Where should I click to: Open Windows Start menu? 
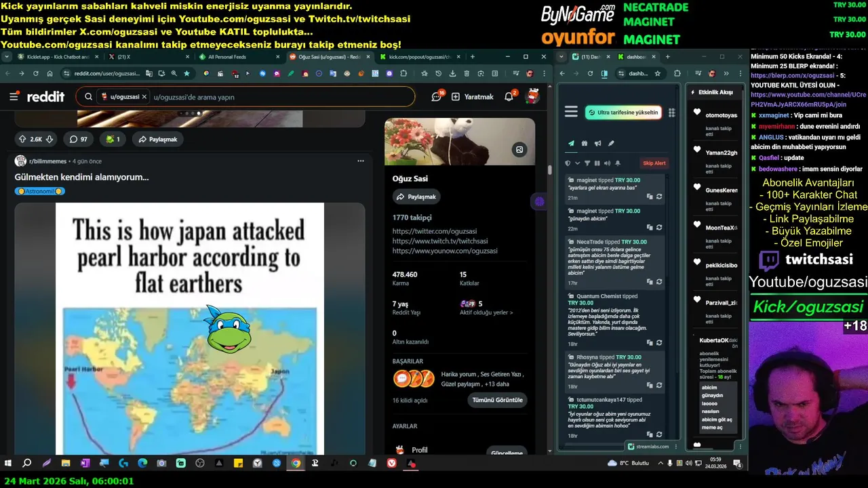coord(8,463)
